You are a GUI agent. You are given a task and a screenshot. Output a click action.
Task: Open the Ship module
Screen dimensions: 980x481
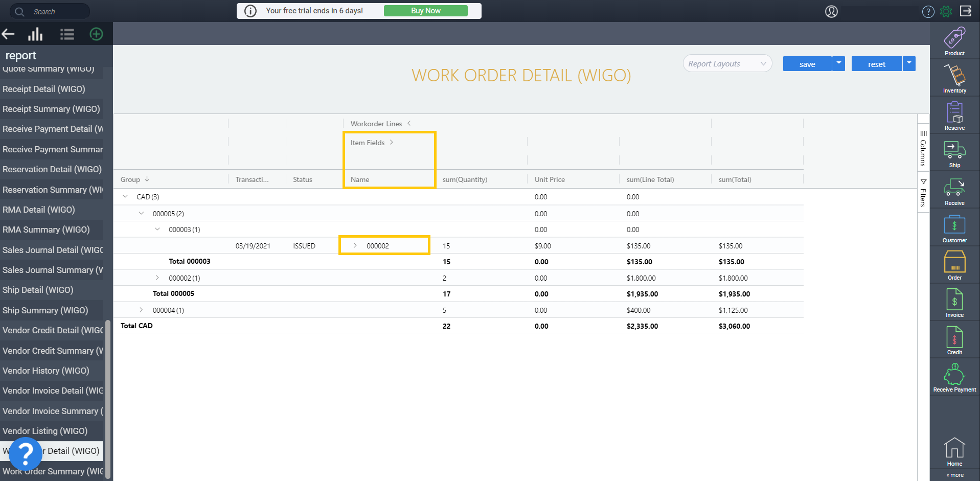[x=954, y=153]
